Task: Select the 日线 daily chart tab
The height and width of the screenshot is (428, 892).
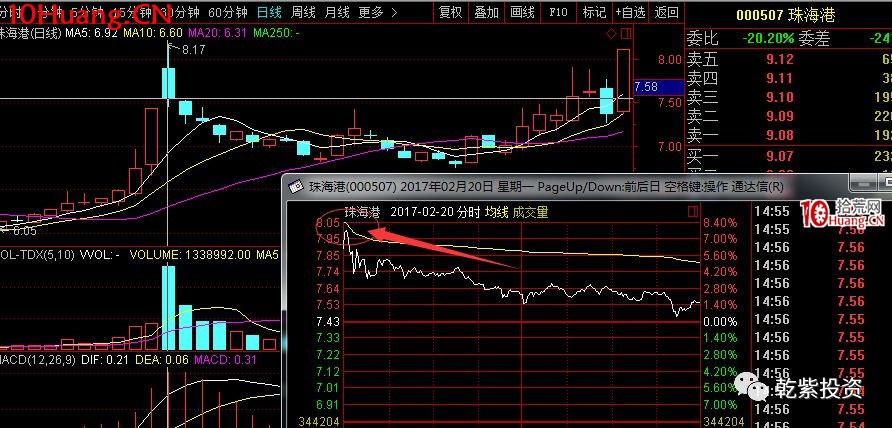Action: [x=270, y=11]
